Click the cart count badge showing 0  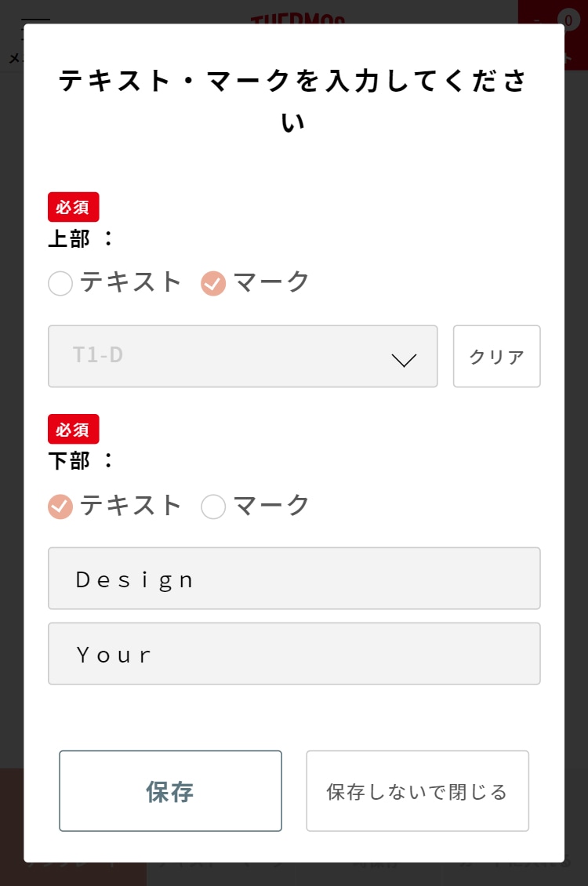click(569, 20)
